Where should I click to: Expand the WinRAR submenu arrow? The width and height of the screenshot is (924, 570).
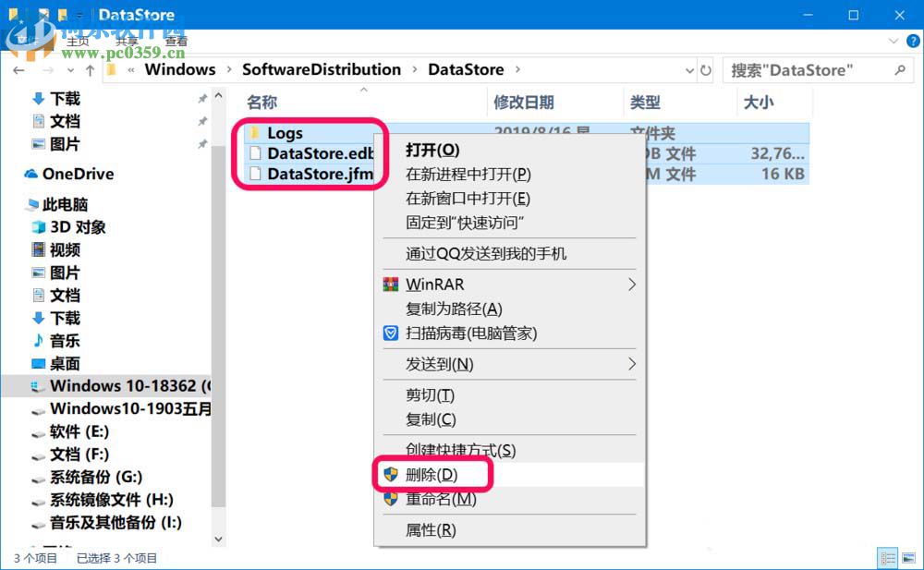pos(633,284)
